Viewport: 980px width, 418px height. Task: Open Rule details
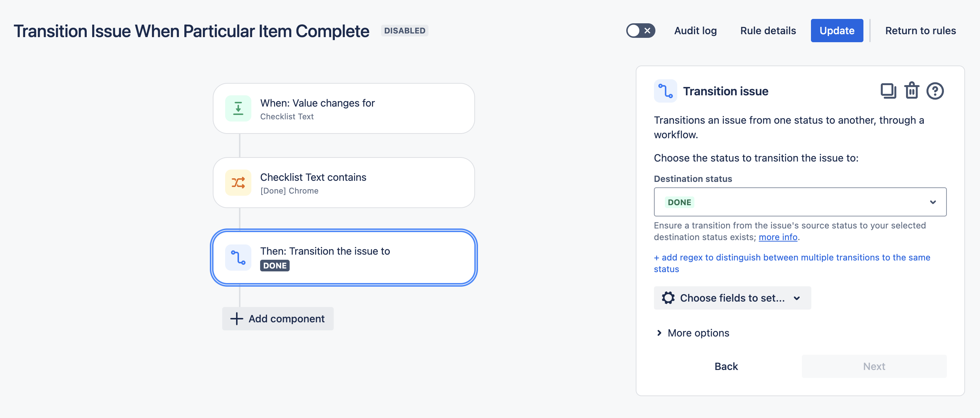[x=768, y=31]
